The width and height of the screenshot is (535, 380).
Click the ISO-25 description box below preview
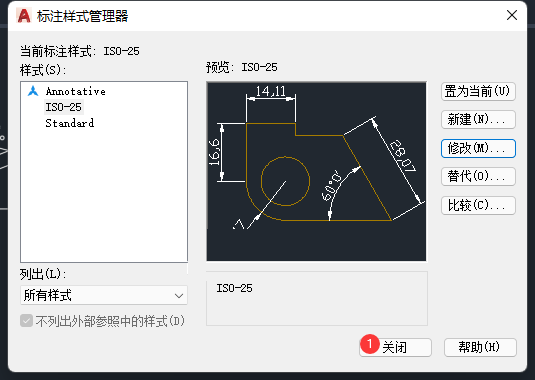click(317, 298)
